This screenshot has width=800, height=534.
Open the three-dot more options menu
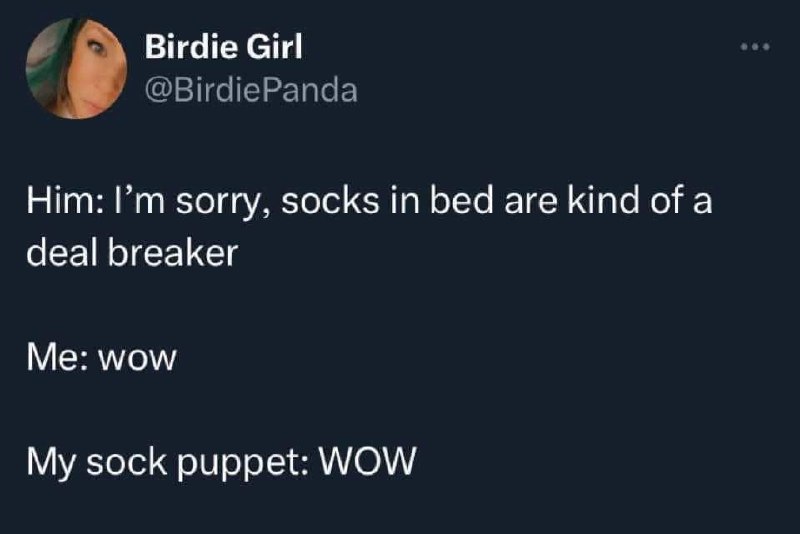(755, 47)
